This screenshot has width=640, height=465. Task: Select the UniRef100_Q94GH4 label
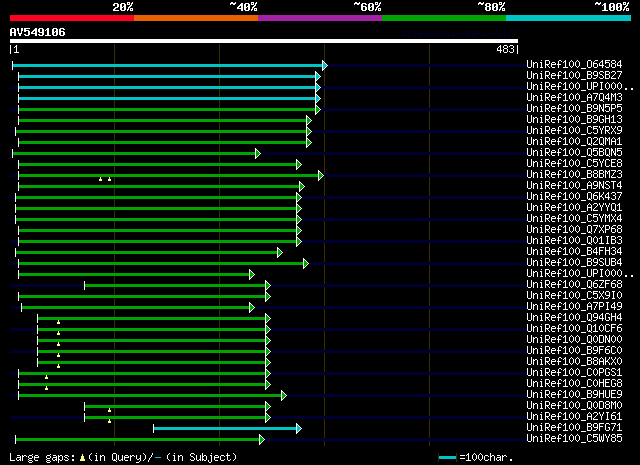click(x=574, y=318)
